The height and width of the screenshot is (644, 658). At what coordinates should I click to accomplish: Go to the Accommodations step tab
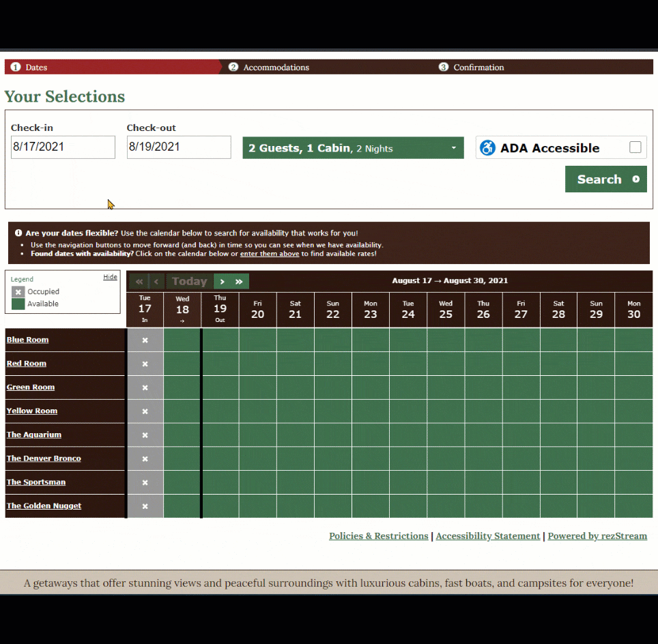[276, 68]
